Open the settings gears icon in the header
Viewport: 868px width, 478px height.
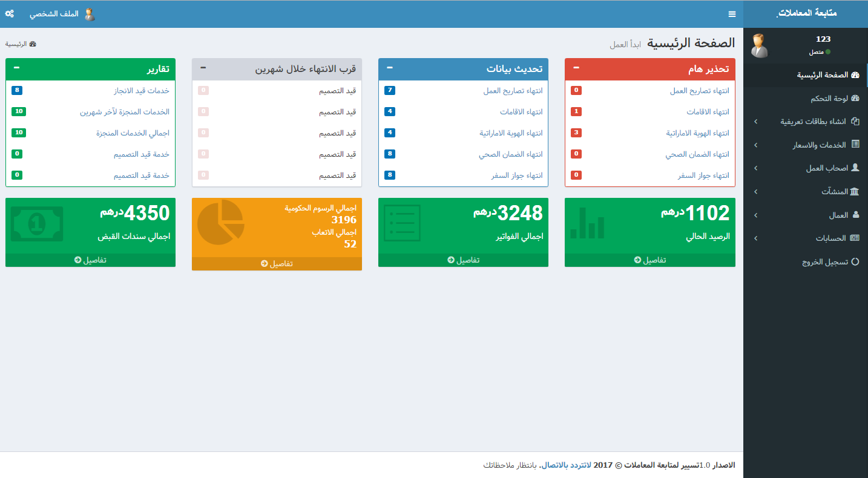(10, 13)
